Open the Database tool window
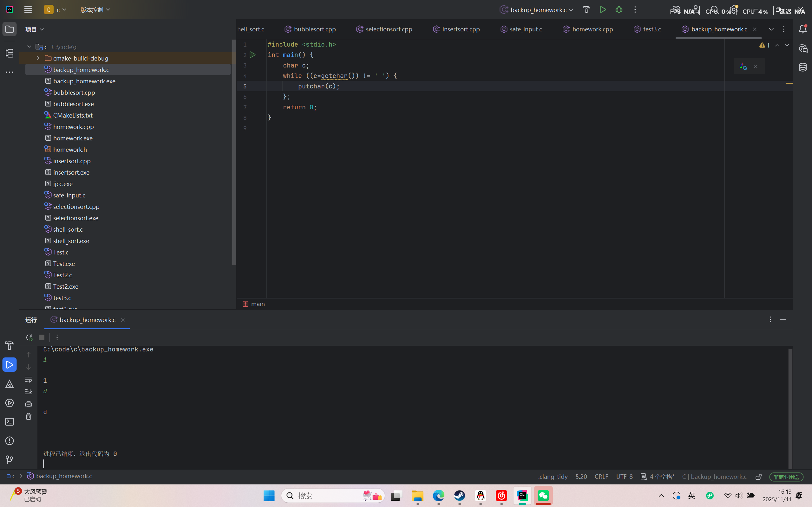812x507 pixels. point(802,67)
